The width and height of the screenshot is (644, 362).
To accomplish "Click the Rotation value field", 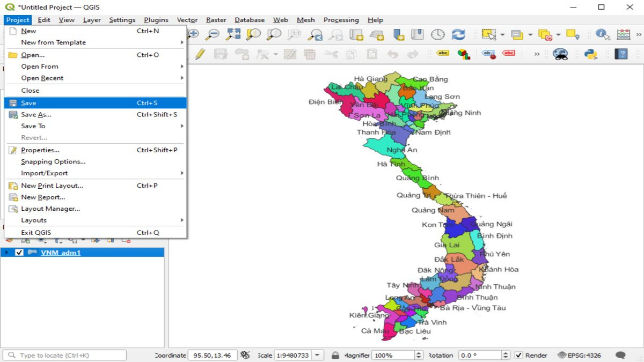I will (480, 355).
